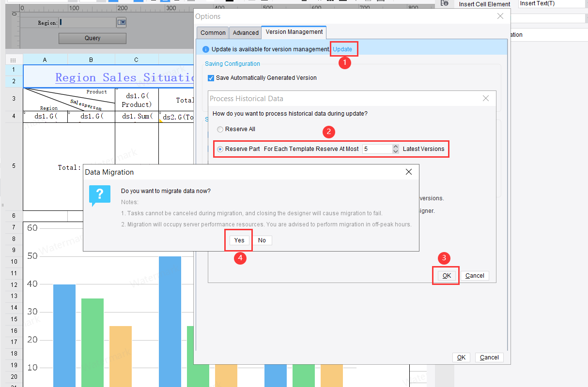The image size is (588, 387).
Task: Close the Data Migration dialog
Action: [409, 172]
